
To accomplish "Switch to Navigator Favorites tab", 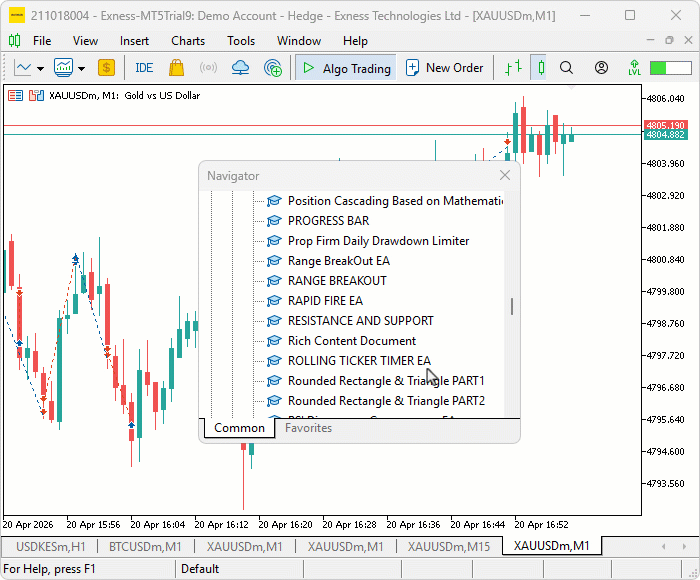I will [308, 428].
